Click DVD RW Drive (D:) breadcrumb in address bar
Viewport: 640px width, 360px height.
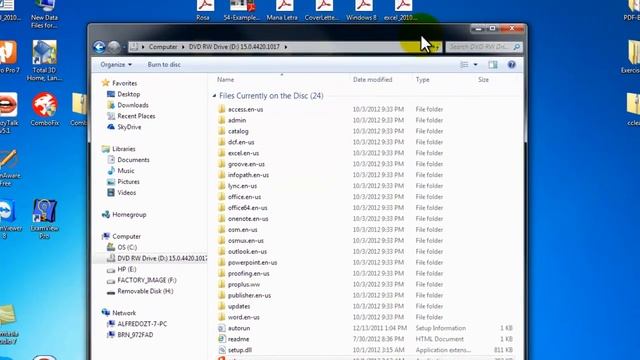234,47
